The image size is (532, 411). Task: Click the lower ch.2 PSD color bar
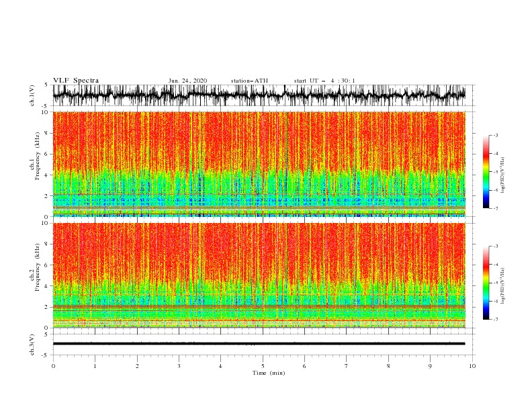[x=486, y=283]
